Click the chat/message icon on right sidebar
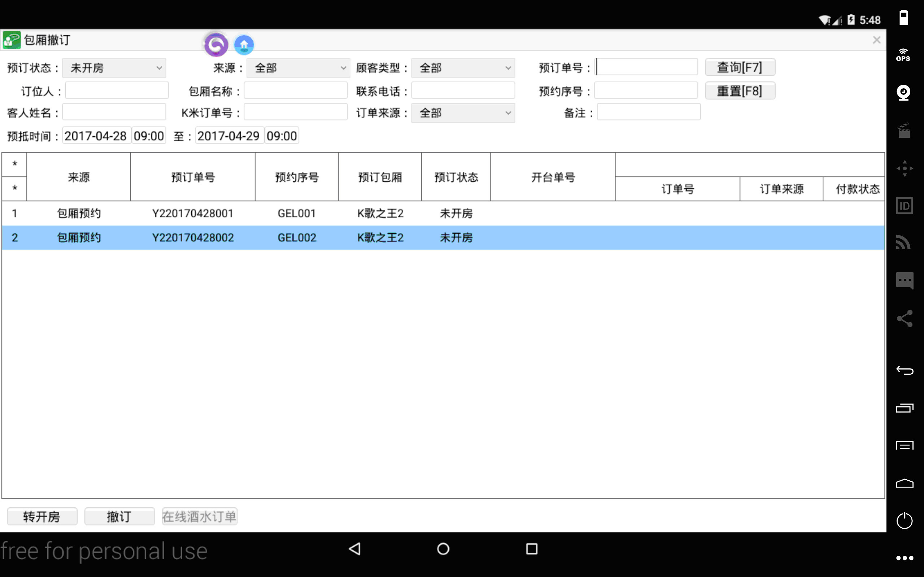Image resolution: width=924 pixels, height=577 pixels. click(x=904, y=280)
